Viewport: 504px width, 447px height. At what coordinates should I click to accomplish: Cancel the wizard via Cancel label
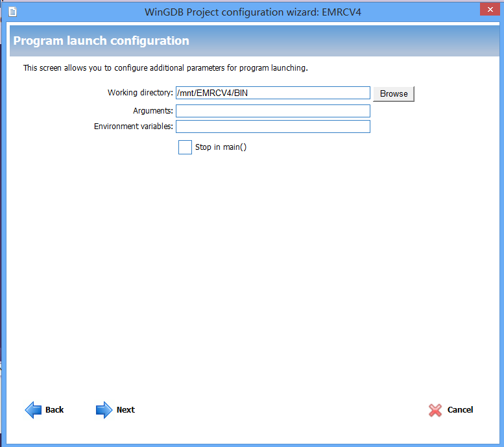460,410
